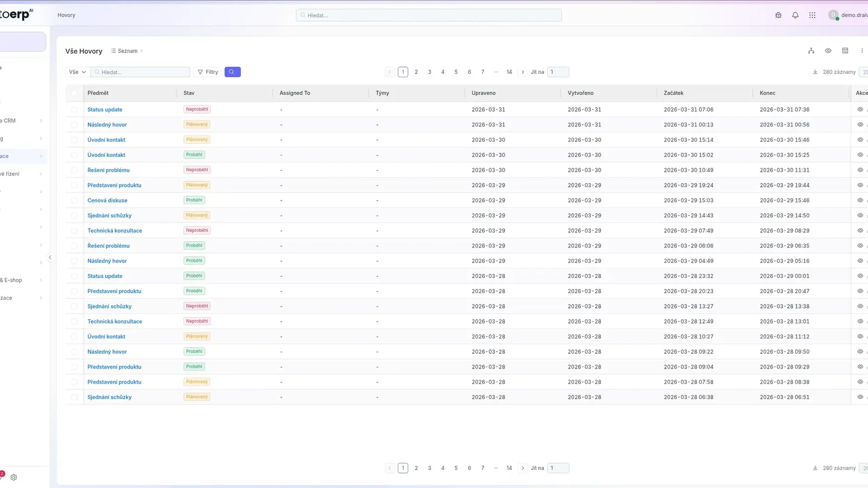The height and width of the screenshot is (488, 868).
Task: Click the blue search button
Action: pyautogui.click(x=232, y=72)
